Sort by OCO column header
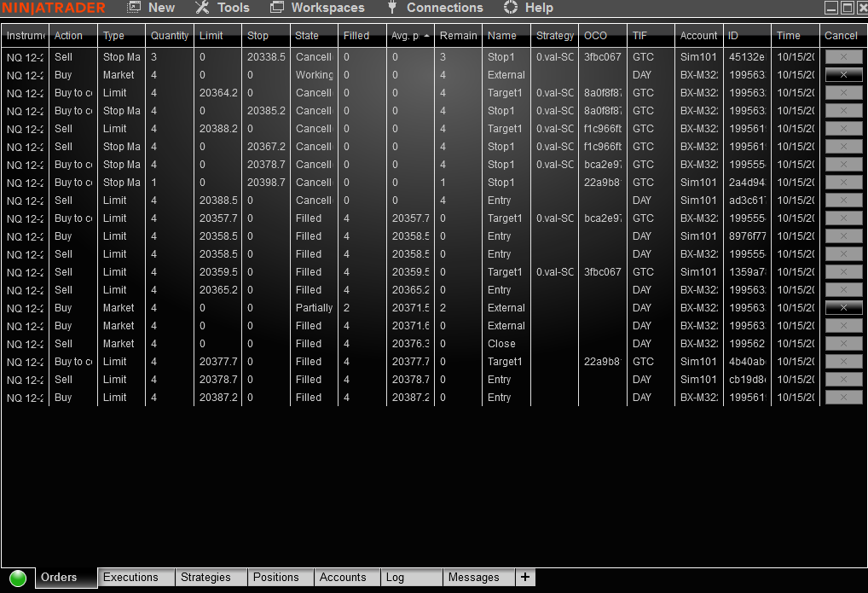868x593 pixels. point(602,36)
